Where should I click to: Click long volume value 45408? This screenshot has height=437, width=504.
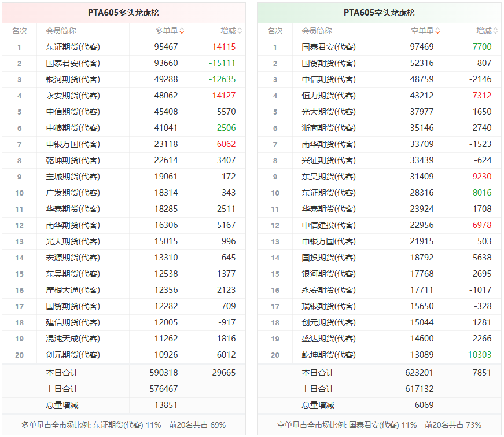click(166, 112)
